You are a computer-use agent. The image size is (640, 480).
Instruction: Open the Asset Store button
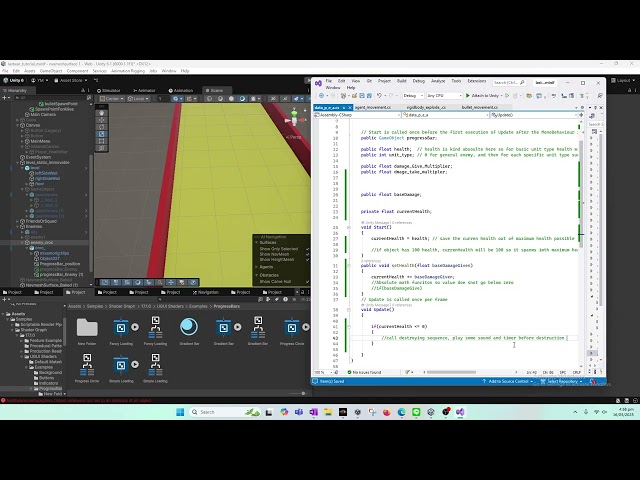(71, 80)
